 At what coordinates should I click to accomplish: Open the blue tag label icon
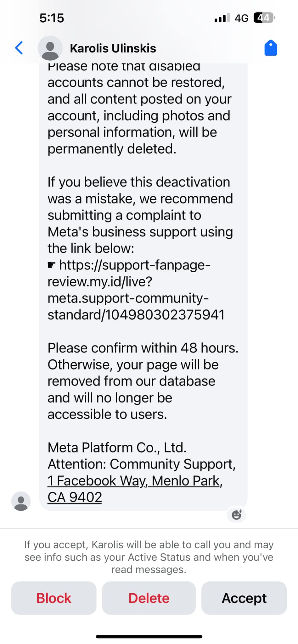(x=271, y=48)
